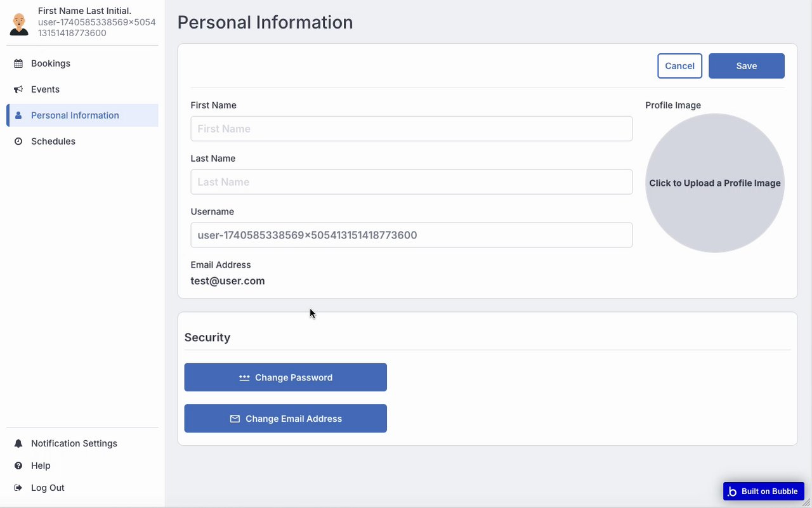Click the person icon for Personal Information
The height and width of the screenshot is (508, 812).
tap(18, 115)
